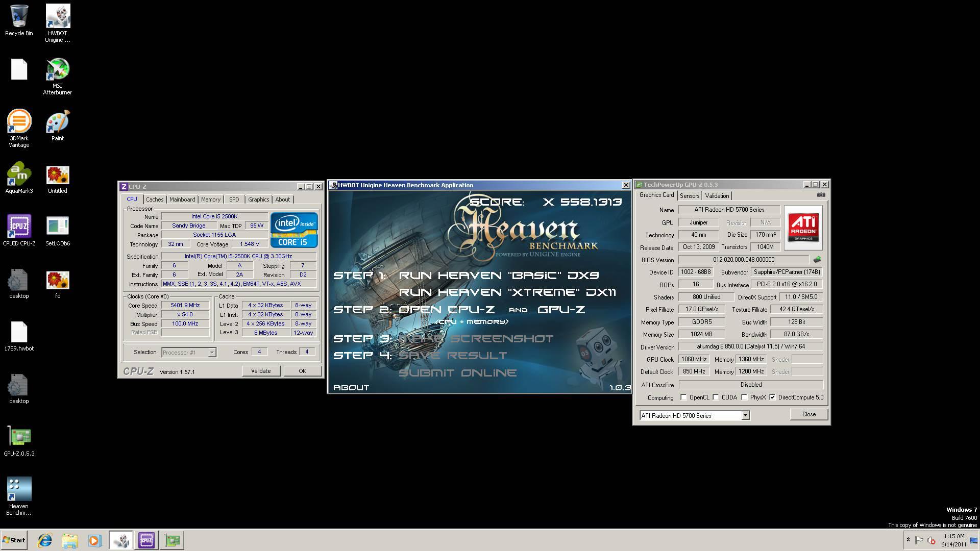
Task: Switch to the Sensors tab in GPU-Z
Action: click(690, 196)
